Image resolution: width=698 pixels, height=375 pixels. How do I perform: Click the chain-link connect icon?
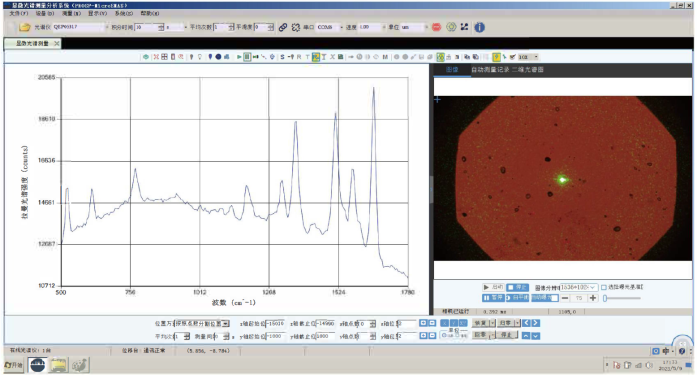click(x=283, y=27)
